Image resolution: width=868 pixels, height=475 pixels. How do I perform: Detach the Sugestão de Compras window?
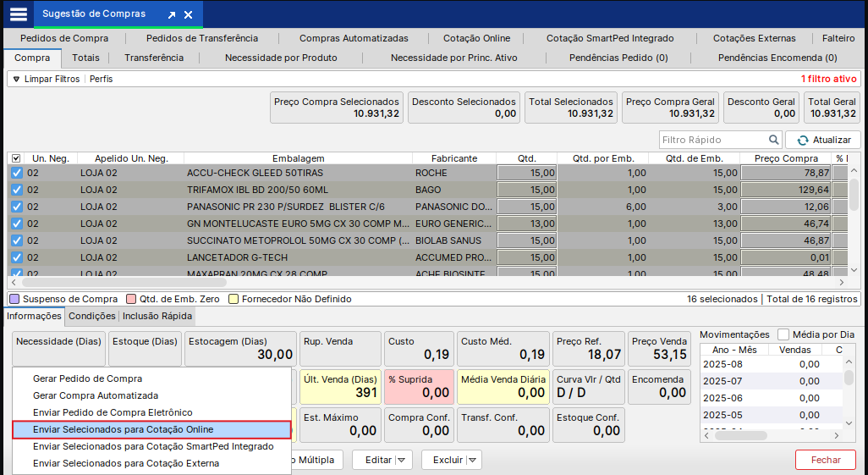point(172,15)
